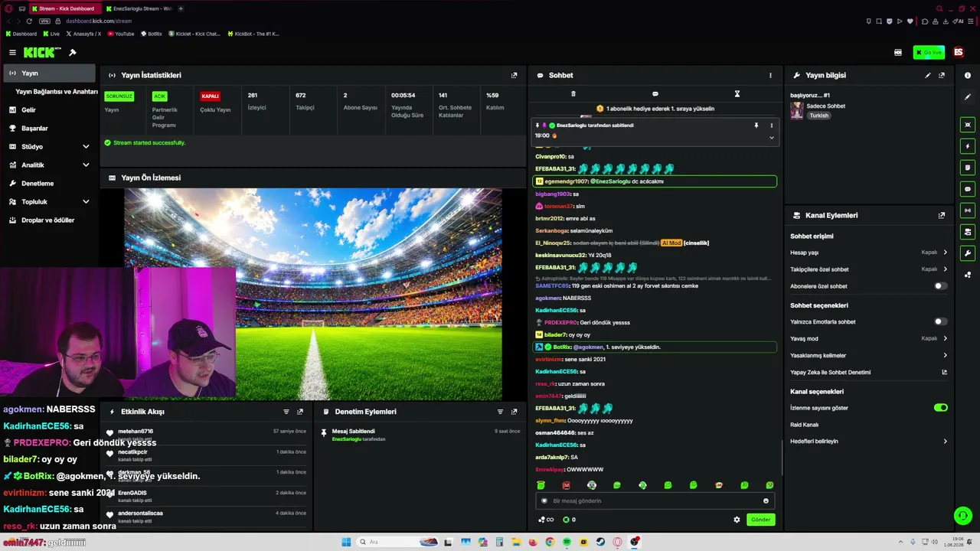
Task: Open the pinned message options menu
Action: [771, 126]
